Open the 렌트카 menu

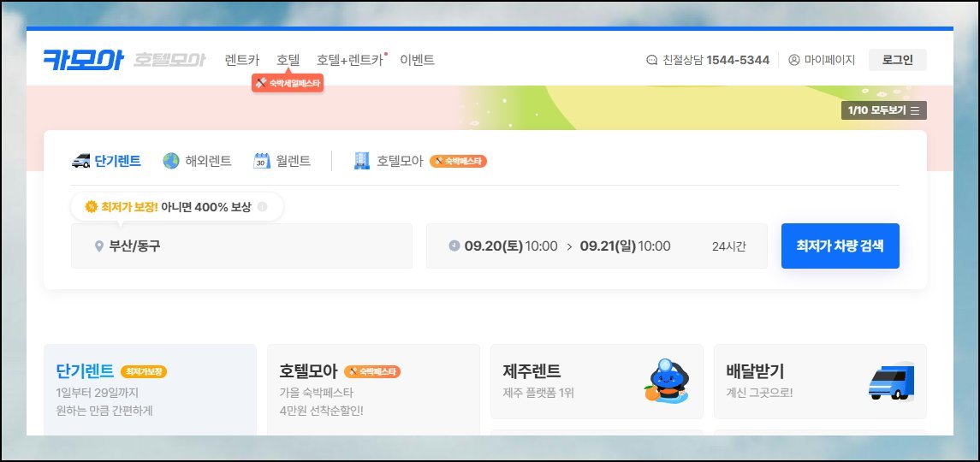[242, 60]
